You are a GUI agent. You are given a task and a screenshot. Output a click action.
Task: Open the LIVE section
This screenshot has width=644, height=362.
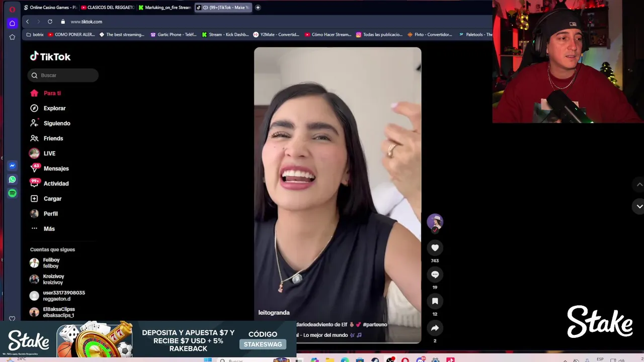tap(42, 153)
